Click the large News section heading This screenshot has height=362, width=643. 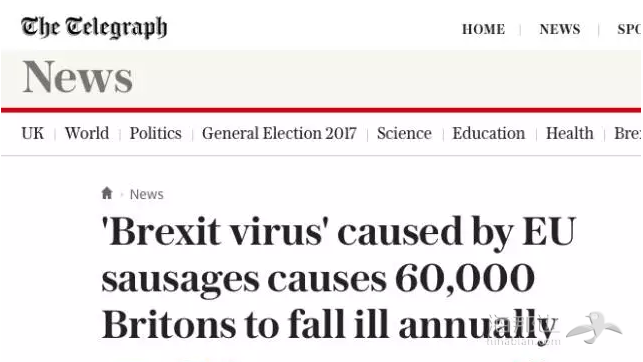[78, 77]
